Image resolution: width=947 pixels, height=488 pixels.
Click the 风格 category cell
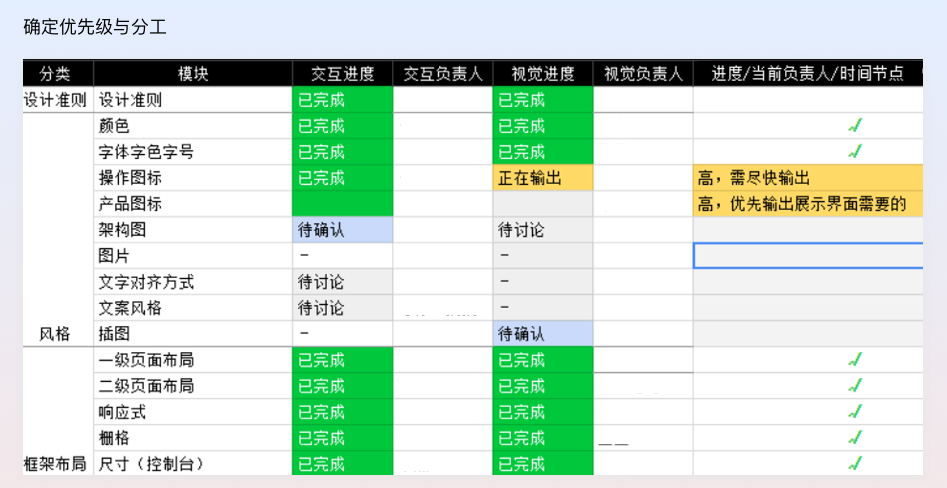pos(58,230)
